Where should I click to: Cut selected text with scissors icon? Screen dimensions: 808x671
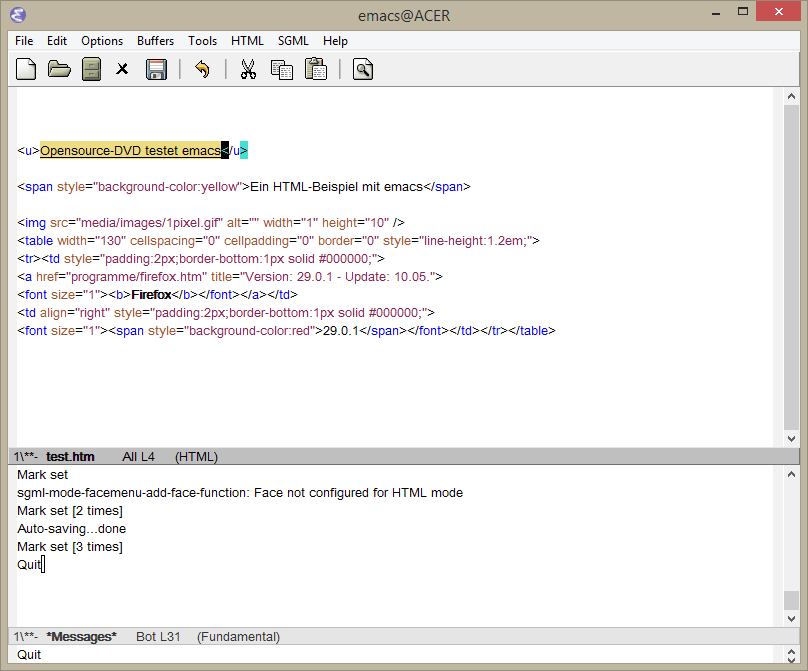[x=248, y=69]
